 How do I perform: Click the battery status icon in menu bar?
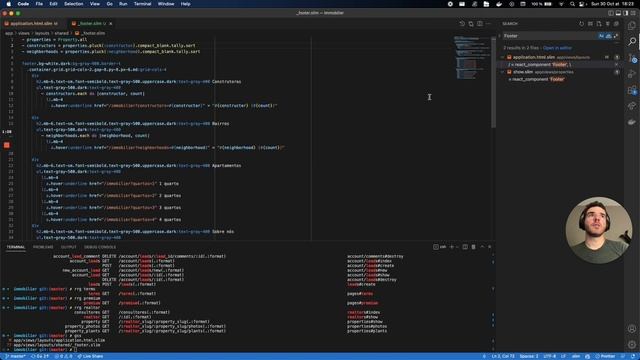[548, 4]
